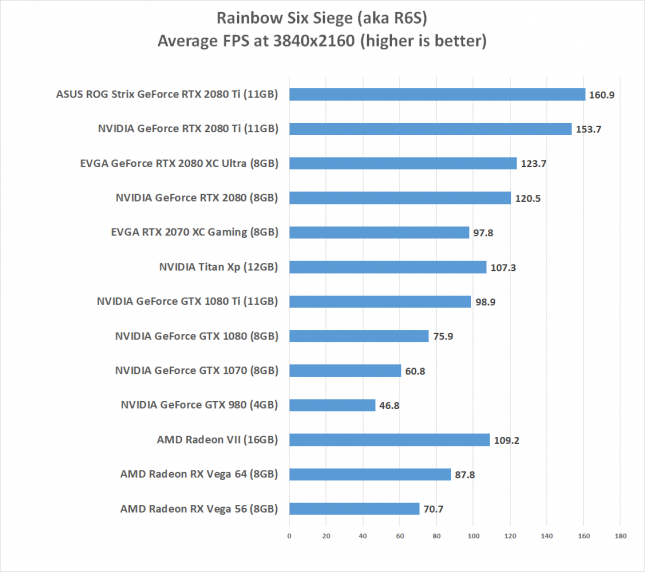Viewport: 645px width, 572px height.
Task: Click the data value '87.8'
Action: [465, 475]
